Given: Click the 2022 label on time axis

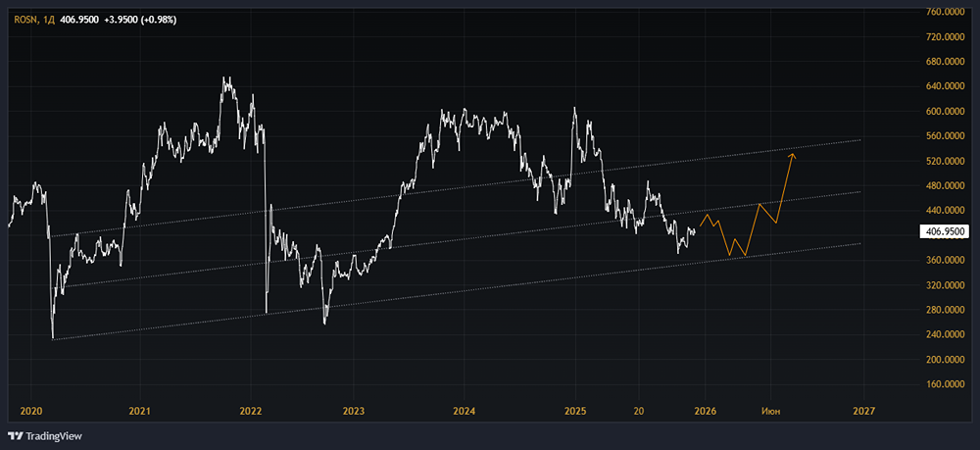Looking at the screenshot, I should 251,411.
